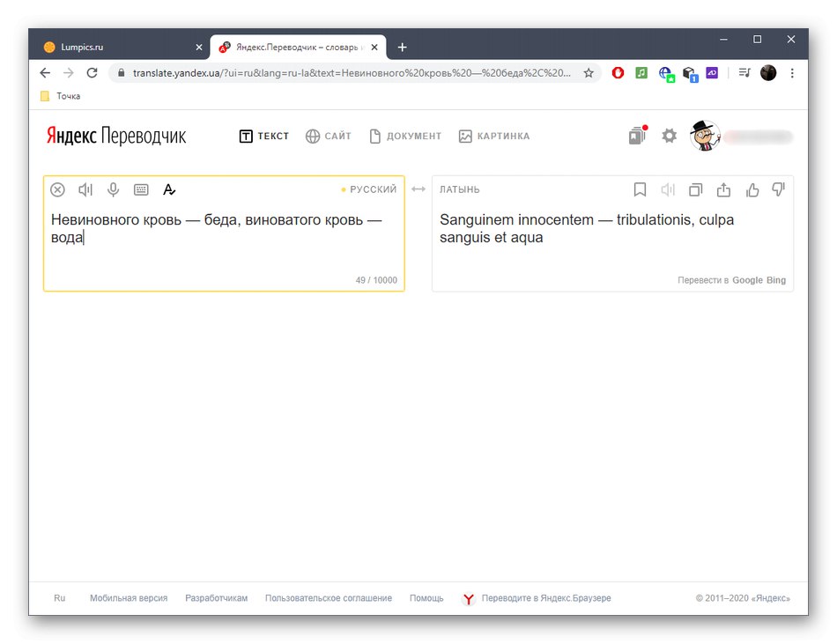Open the user profile avatar
Viewport: 837px width, 644px height.
point(705,136)
